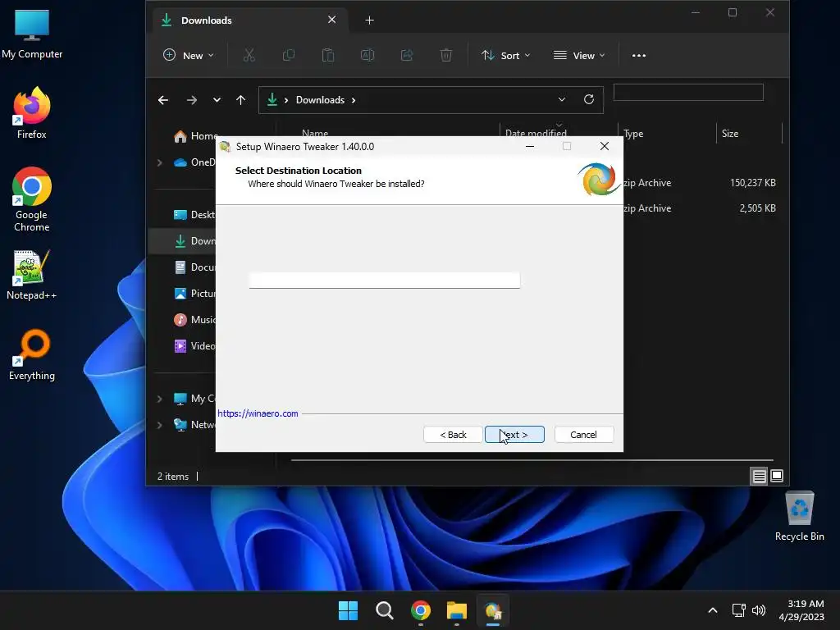Click Back in Winaero setup
Screen dimensions: 840x630
click(x=453, y=435)
